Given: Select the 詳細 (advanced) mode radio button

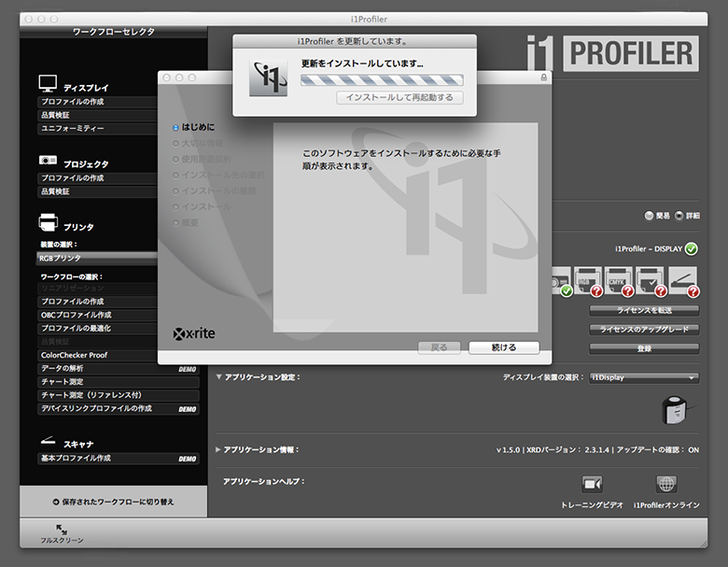Looking at the screenshot, I should (679, 216).
